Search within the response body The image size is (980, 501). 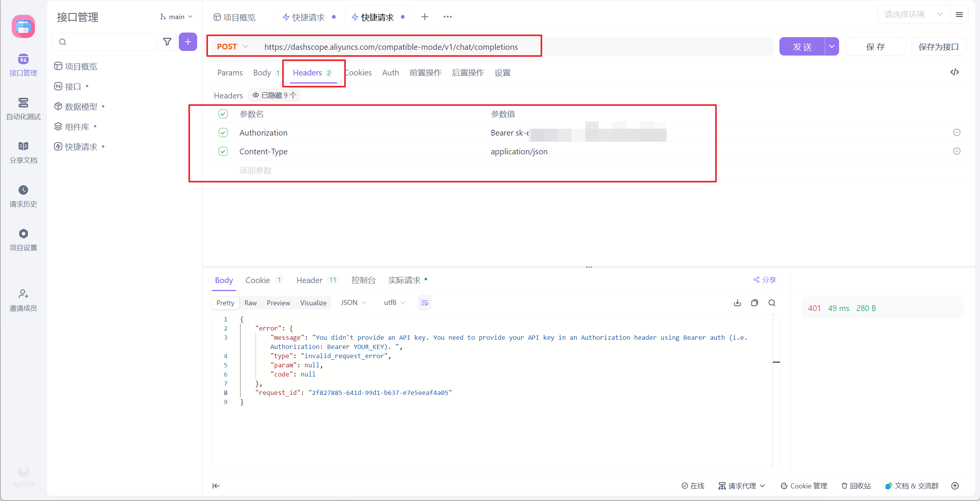point(772,303)
